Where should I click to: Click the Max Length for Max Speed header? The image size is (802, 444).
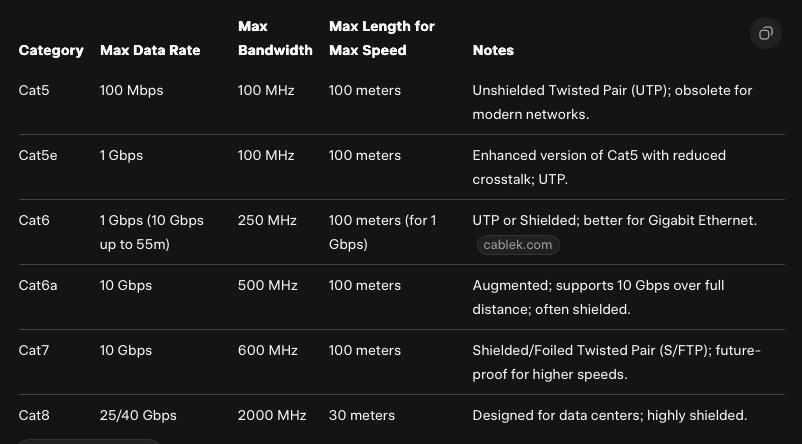coord(382,38)
